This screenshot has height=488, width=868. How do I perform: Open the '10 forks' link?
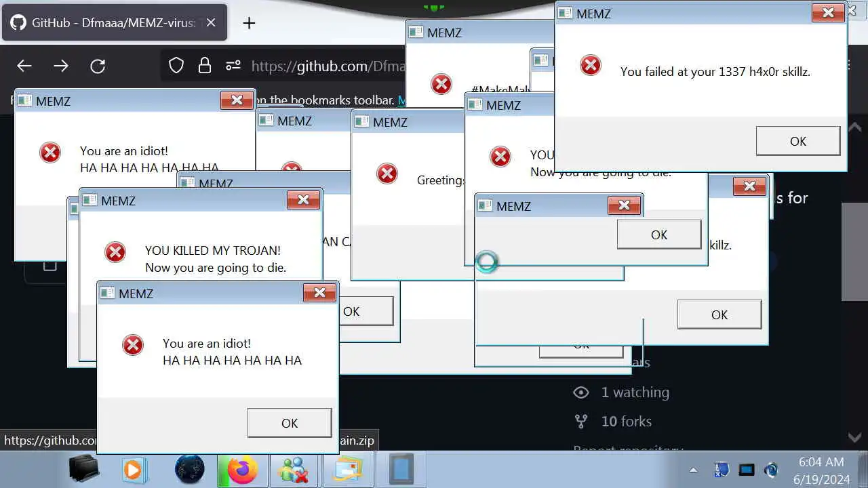pyautogui.click(x=627, y=422)
